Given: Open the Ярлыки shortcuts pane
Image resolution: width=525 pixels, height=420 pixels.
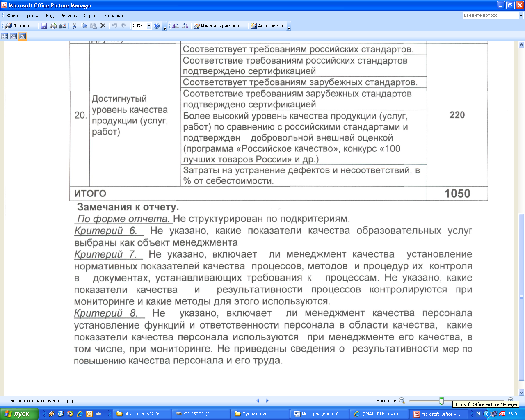Looking at the screenshot, I should 20,26.
